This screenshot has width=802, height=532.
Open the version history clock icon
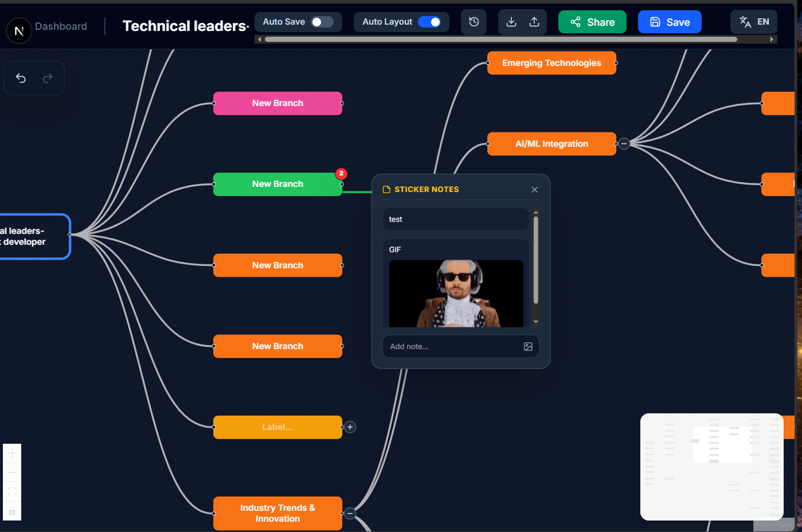coord(474,22)
